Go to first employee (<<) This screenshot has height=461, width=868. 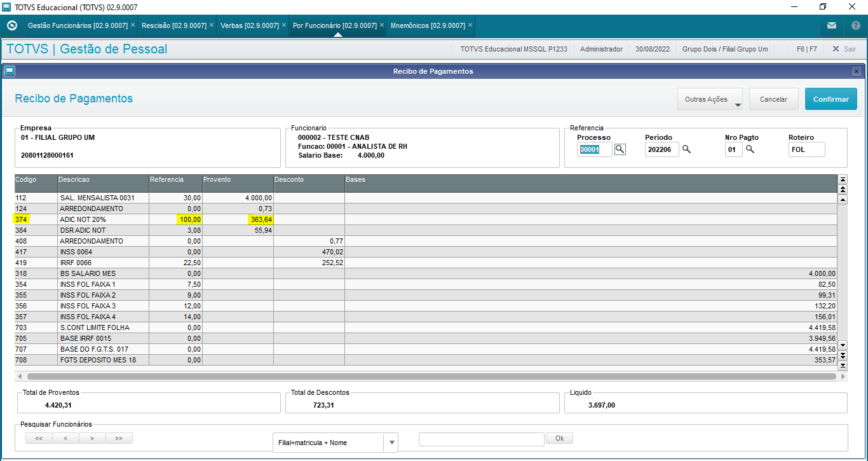click(x=39, y=438)
